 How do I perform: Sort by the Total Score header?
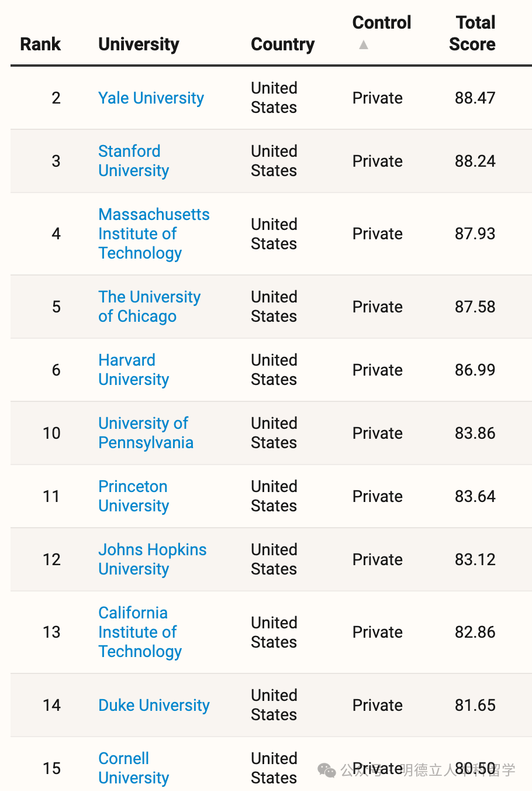click(472, 34)
